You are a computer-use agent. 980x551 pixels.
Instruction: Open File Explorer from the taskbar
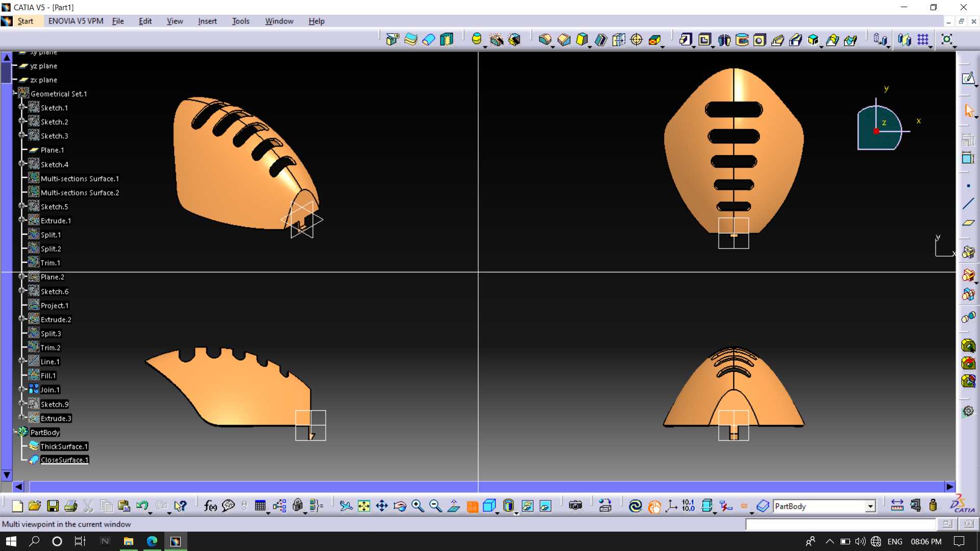pos(129,541)
